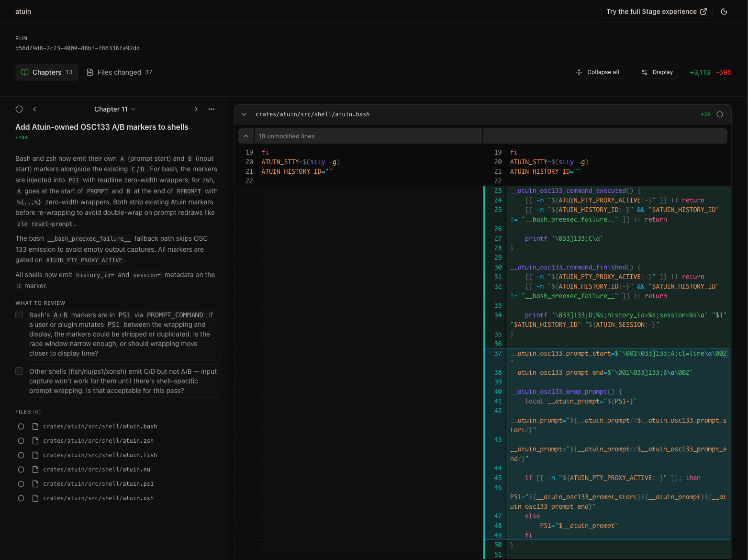748x560 pixels.
Task: Click the FILES (6) heading
Action: [x=28, y=412]
